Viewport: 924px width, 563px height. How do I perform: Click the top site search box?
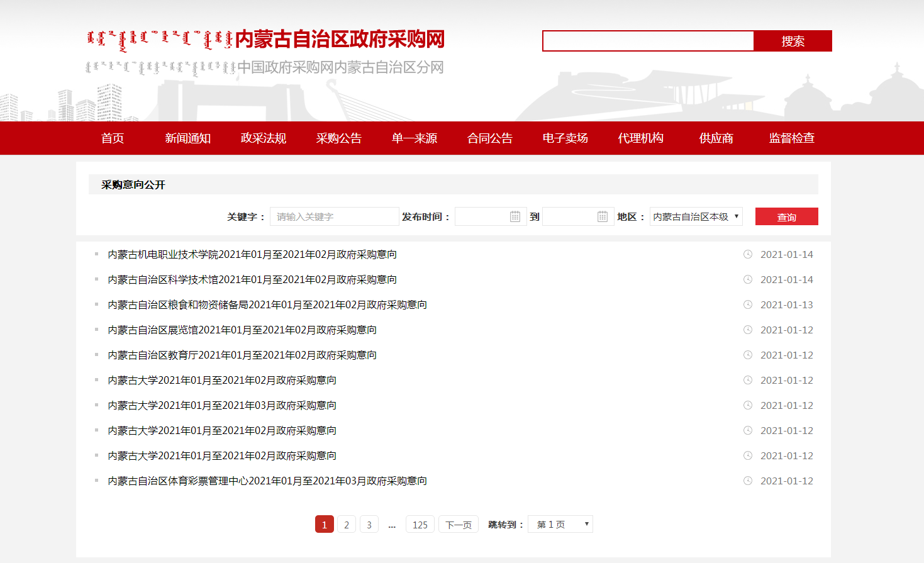(648, 41)
